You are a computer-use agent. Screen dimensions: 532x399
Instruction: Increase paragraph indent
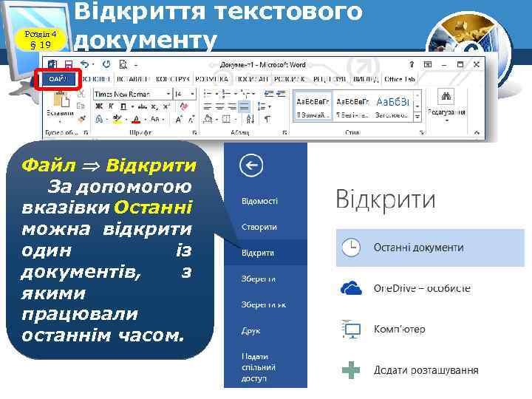pyautogui.click(x=281, y=93)
